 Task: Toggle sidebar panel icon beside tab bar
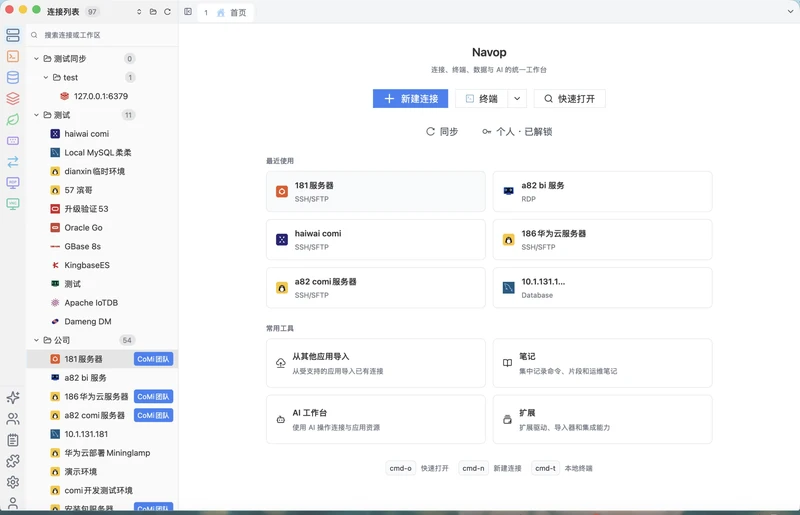[x=188, y=11]
